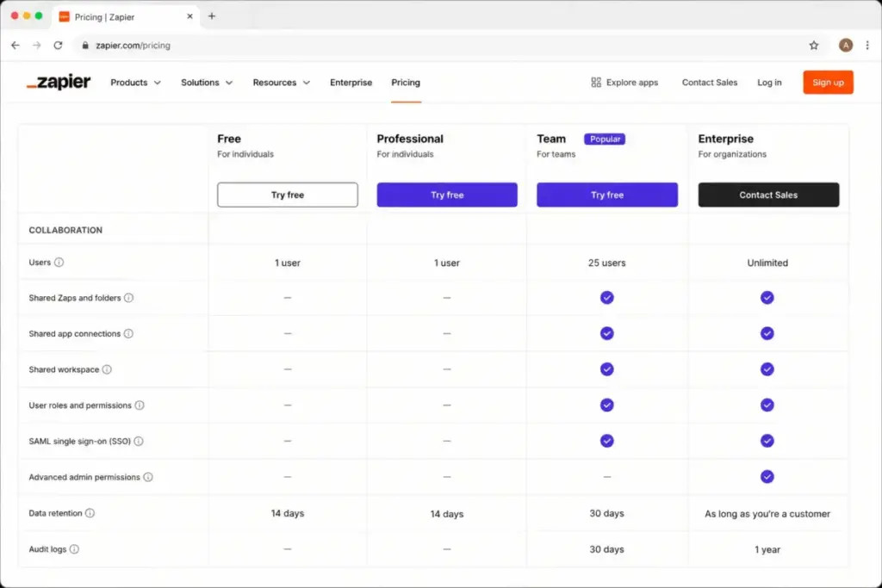Image resolution: width=882 pixels, height=588 pixels.
Task: Click Try free under the Team plan
Action: pyautogui.click(x=607, y=195)
